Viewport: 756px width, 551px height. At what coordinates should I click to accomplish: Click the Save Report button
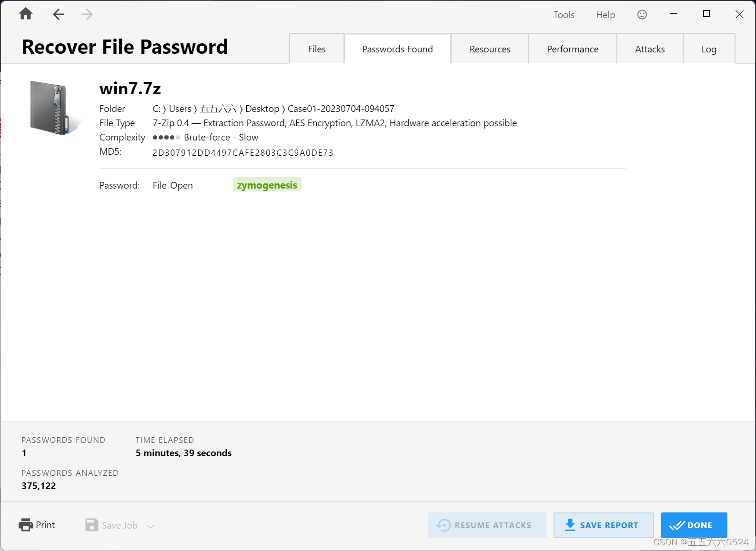click(604, 525)
